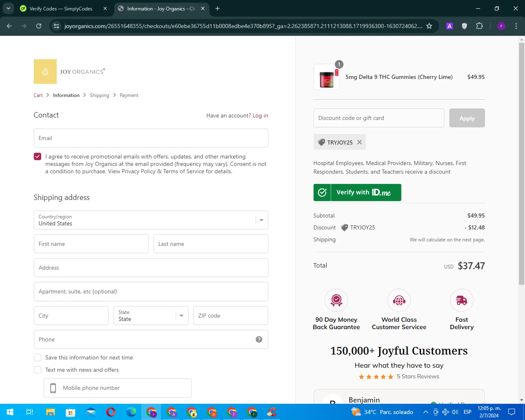Click the First name field
Viewport: 525px width, 420px height.
tap(91, 244)
